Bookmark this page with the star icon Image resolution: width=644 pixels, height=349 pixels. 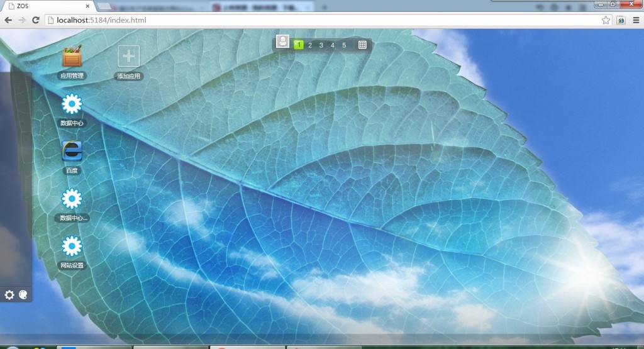[x=606, y=20]
